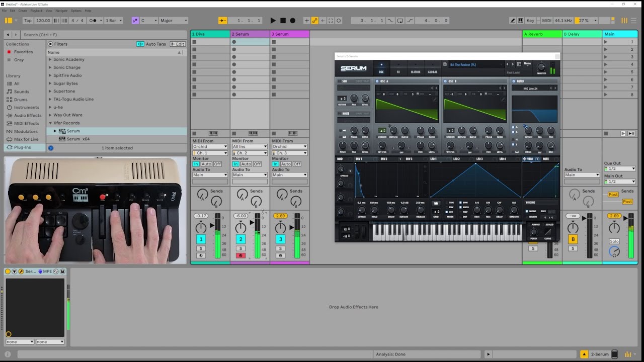Image resolution: width=644 pixels, height=362 pixels.
Task: Enable the Serum SUB oscillator
Action: pyautogui.click(x=339, y=81)
